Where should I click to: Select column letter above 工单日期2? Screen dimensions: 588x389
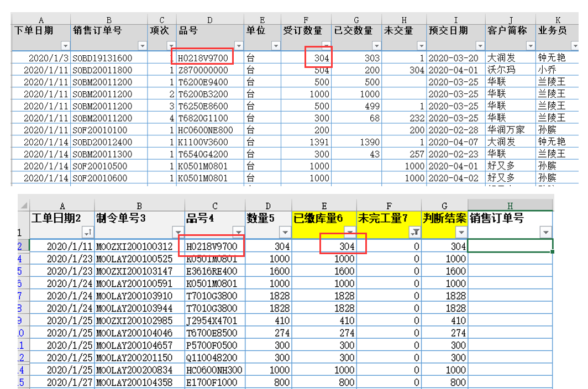click(62, 206)
